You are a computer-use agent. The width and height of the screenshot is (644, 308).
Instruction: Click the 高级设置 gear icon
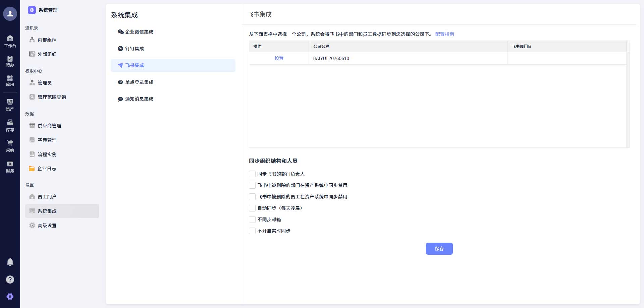tap(32, 225)
